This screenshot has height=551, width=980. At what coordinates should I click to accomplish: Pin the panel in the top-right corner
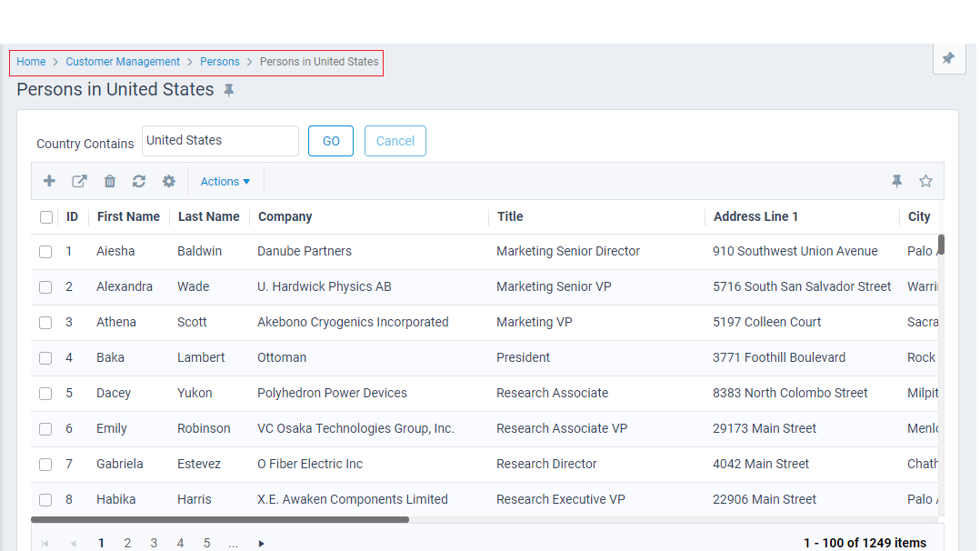(949, 58)
